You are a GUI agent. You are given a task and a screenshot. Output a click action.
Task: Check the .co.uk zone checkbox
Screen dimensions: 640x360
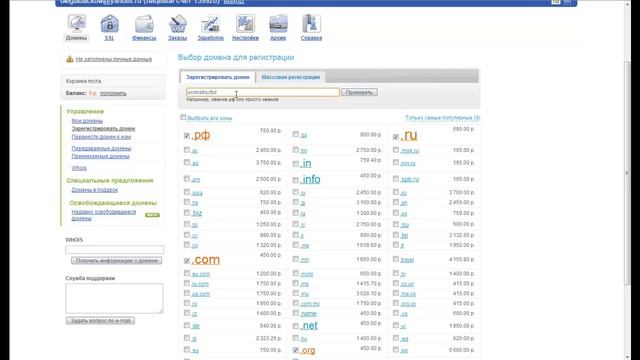(396, 283)
